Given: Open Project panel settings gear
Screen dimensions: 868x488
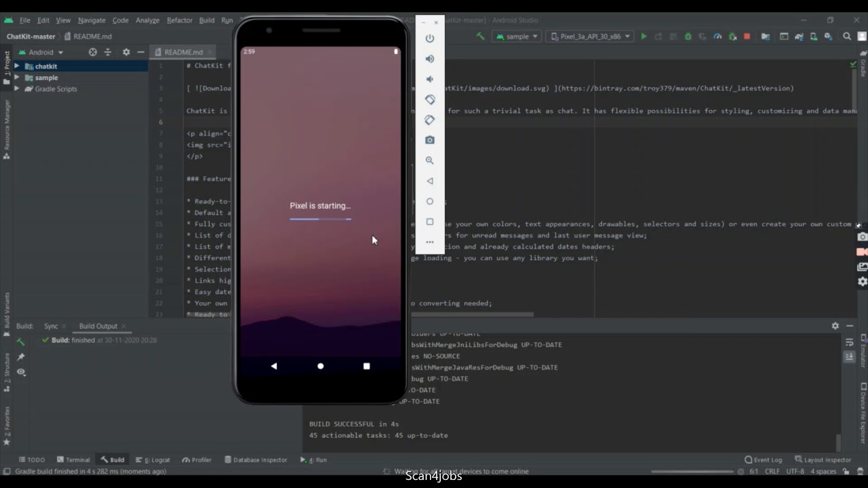Looking at the screenshot, I should pos(126,52).
